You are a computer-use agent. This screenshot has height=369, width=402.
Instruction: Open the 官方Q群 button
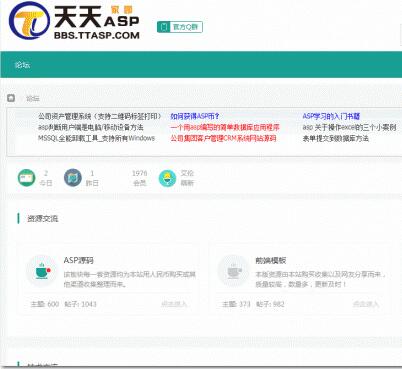point(180,27)
